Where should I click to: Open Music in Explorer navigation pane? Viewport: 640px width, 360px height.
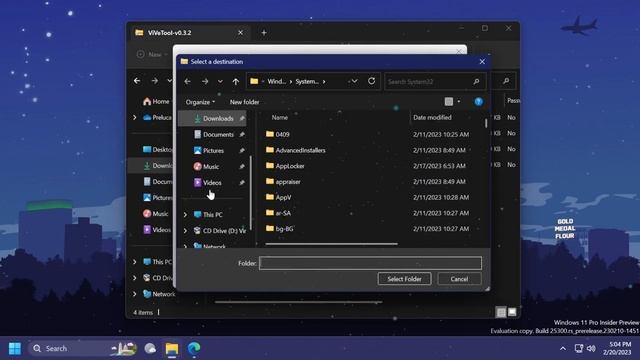[156, 213]
